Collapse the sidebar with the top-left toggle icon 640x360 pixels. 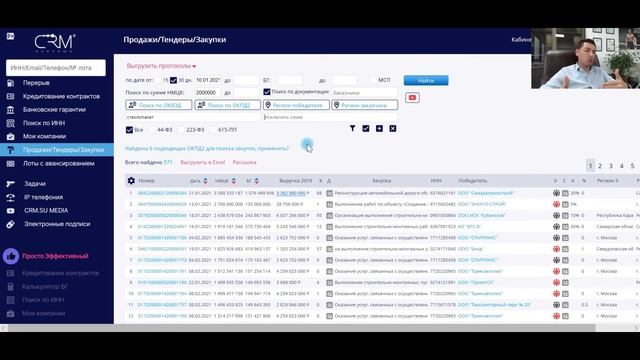[11, 37]
